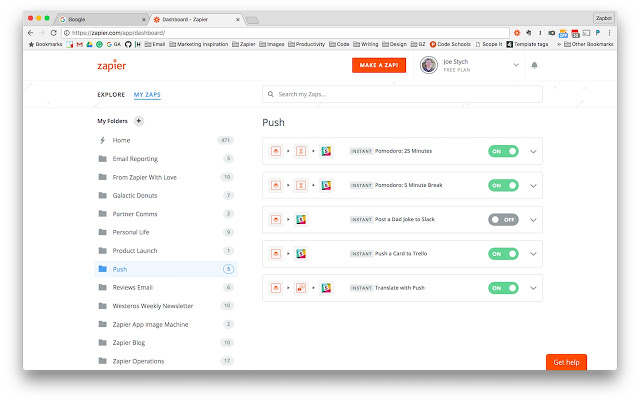This screenshot has height=400, width=640.
Task: Click Joe Stych profile avatar
Action: (x=428, y=65)
